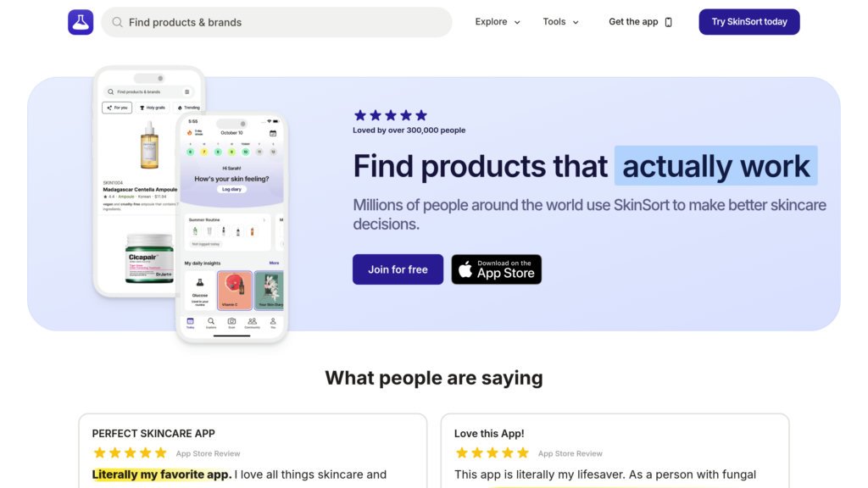Open the Get the app link
Screen dimensions: 868x488
pyautogui.click(x=633, y=22)
